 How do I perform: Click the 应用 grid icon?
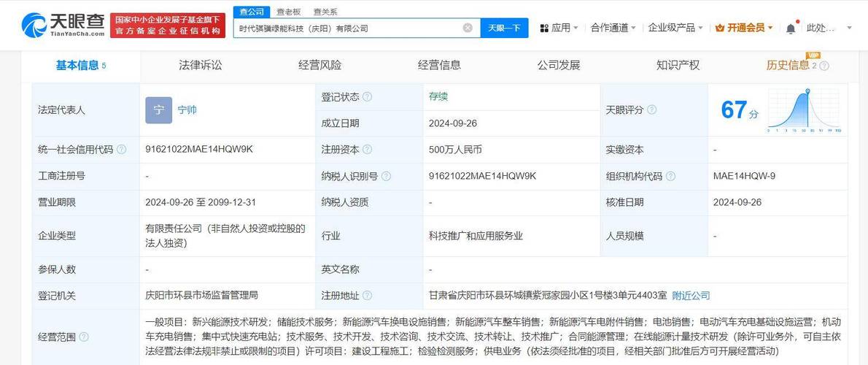(544, 28)
